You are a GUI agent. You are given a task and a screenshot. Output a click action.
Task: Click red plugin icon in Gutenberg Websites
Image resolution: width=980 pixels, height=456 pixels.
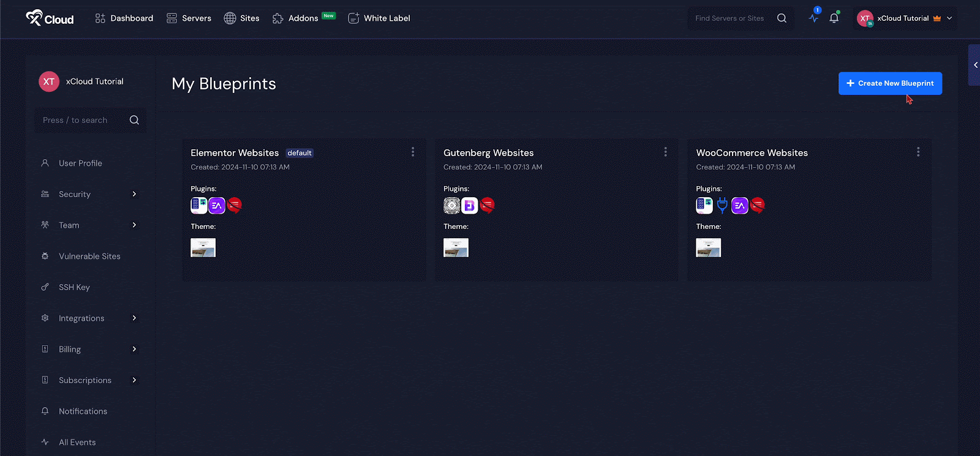[488, 206]
